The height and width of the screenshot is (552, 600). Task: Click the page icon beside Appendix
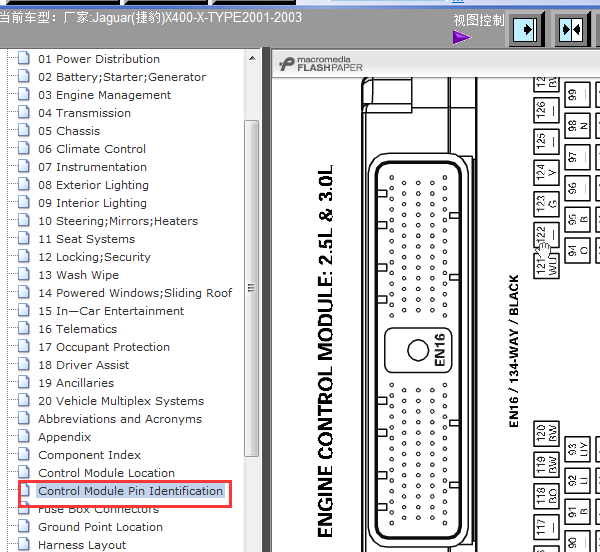click(24, 437)
